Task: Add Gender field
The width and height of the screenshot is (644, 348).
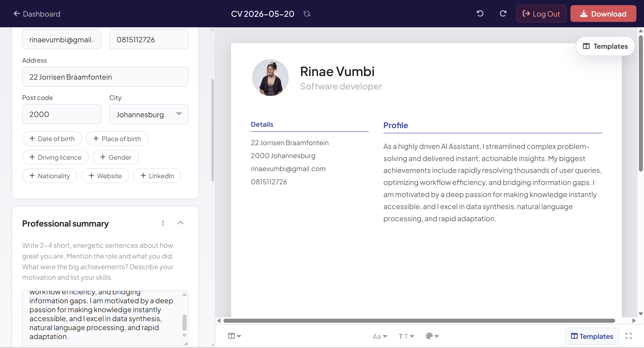Action: coord(116,157)
